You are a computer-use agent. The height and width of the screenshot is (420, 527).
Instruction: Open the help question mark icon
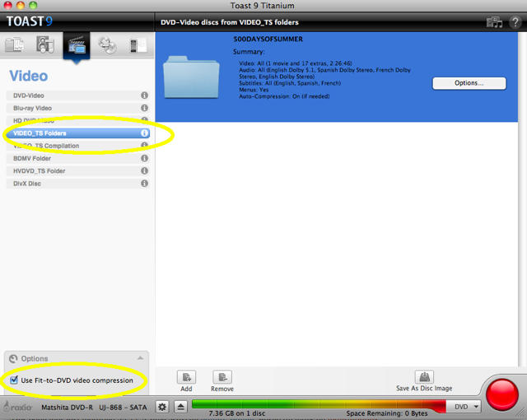tap(515, 22)
